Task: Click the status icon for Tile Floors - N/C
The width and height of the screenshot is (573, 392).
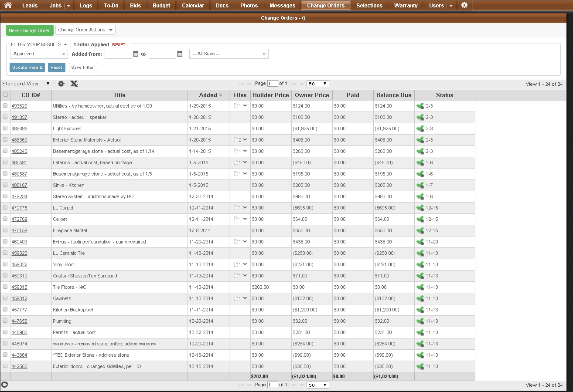Action: (420, 287)
